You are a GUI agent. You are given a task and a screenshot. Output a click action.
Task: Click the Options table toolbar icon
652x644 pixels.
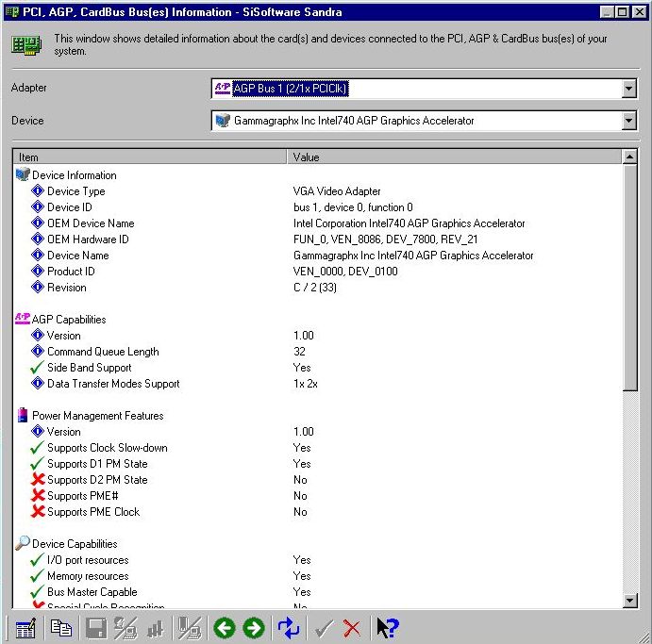click(25, 628)
